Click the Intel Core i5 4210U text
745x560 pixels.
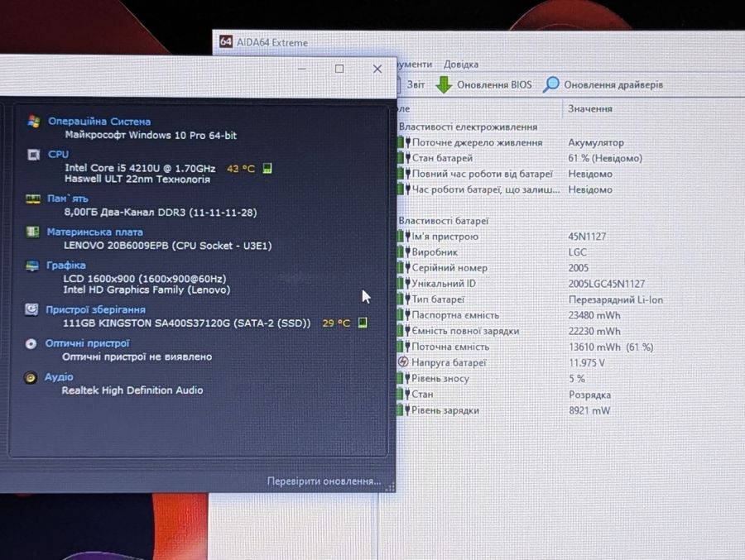tap(140, 168)
